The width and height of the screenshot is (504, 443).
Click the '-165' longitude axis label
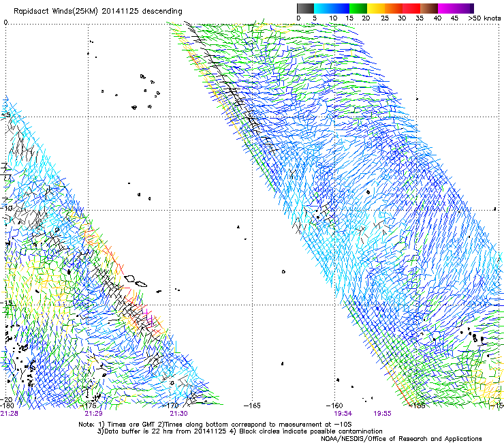pos(252,406)
